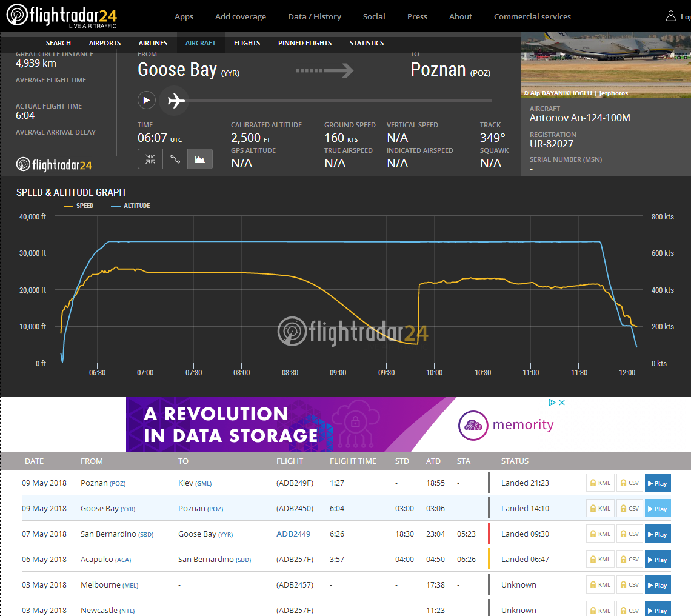The width and height of the screenshot is (691, 616).
Task: Click the Flightradar24 logo in the flight info panel
Action: 54,164
